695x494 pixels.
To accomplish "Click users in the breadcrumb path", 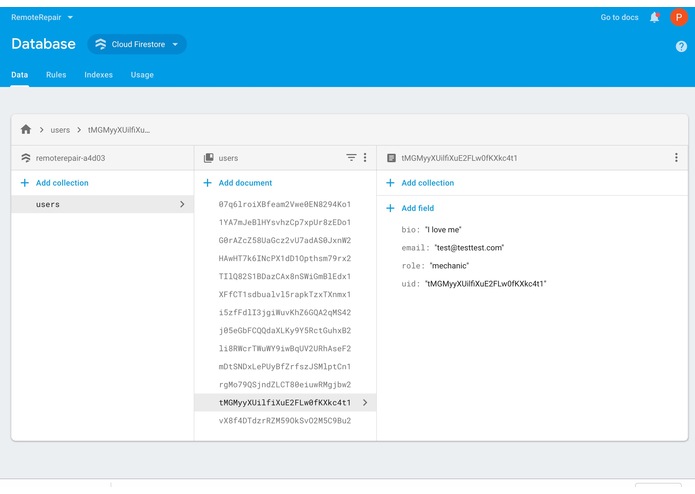I will 60,130.
